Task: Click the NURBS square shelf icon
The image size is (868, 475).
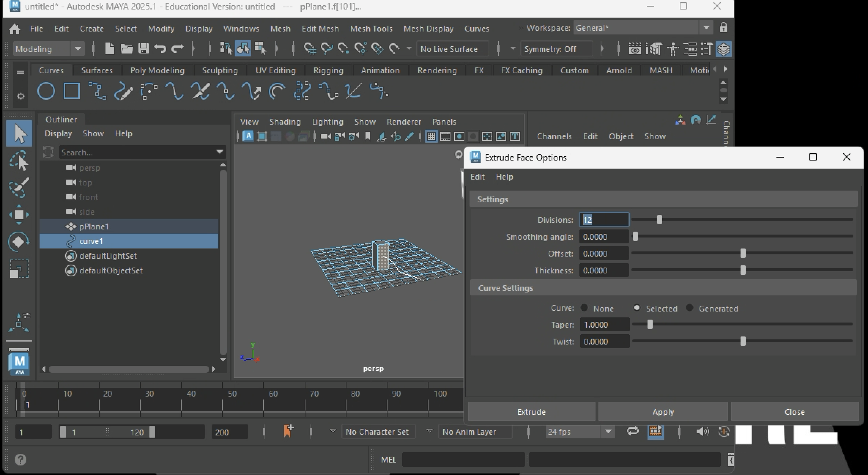Action: tap(72, 91)
